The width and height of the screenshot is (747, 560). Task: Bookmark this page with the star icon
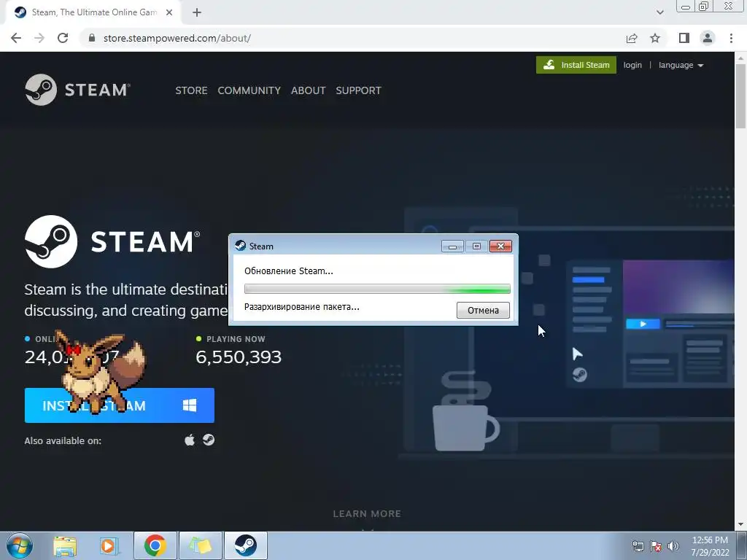tap(655, 38)
